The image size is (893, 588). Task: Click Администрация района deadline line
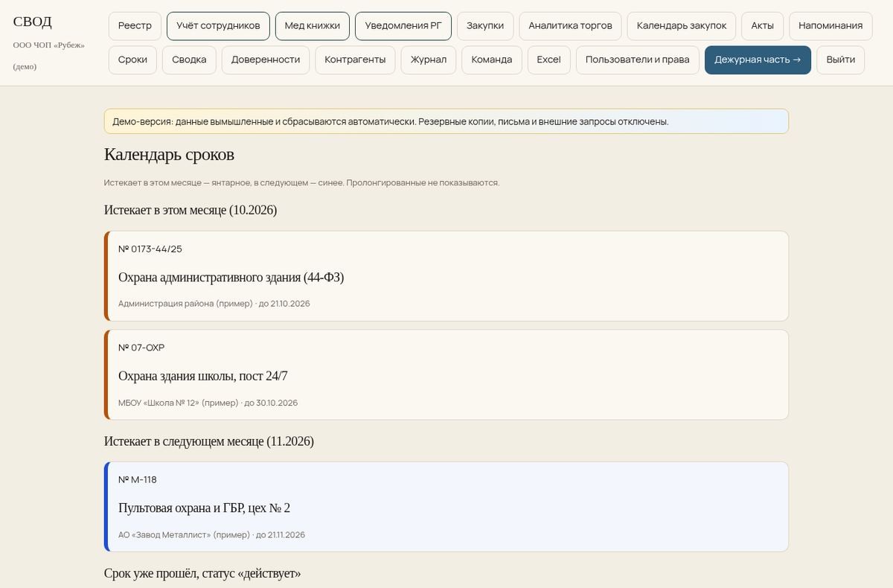coord(214,304)
